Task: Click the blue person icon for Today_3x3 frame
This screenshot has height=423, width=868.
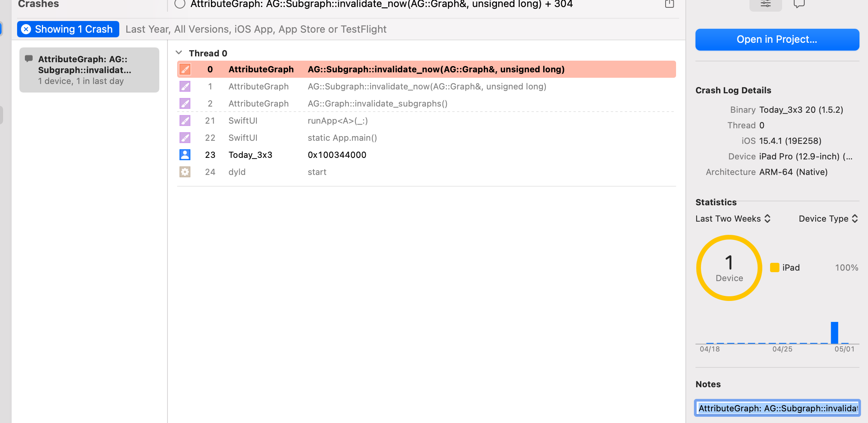Action: point(185,155)
